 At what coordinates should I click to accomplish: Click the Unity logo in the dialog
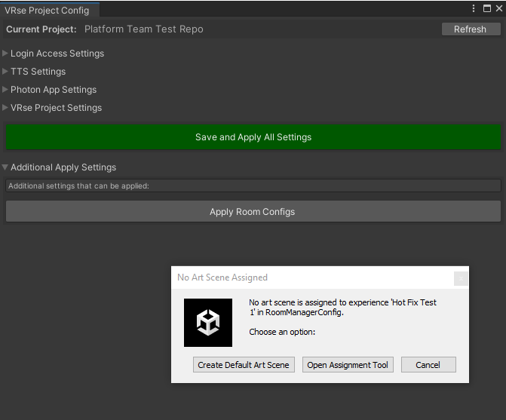click(208, 323)
